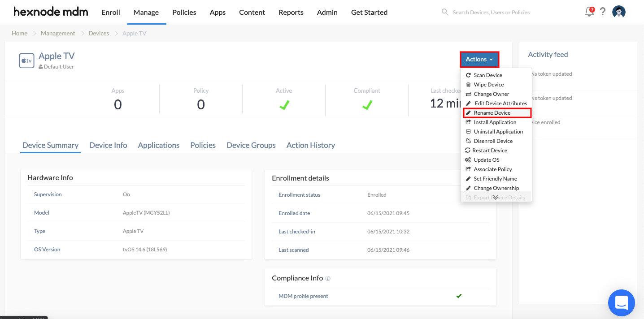Go to Home breadcrumb link

point(19,33)
